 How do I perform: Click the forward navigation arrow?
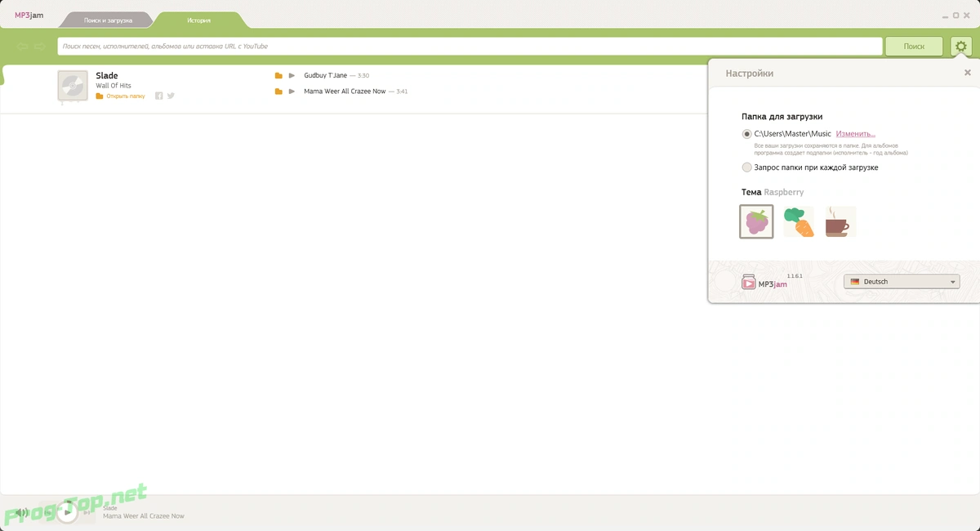click(x=39, y=47)
